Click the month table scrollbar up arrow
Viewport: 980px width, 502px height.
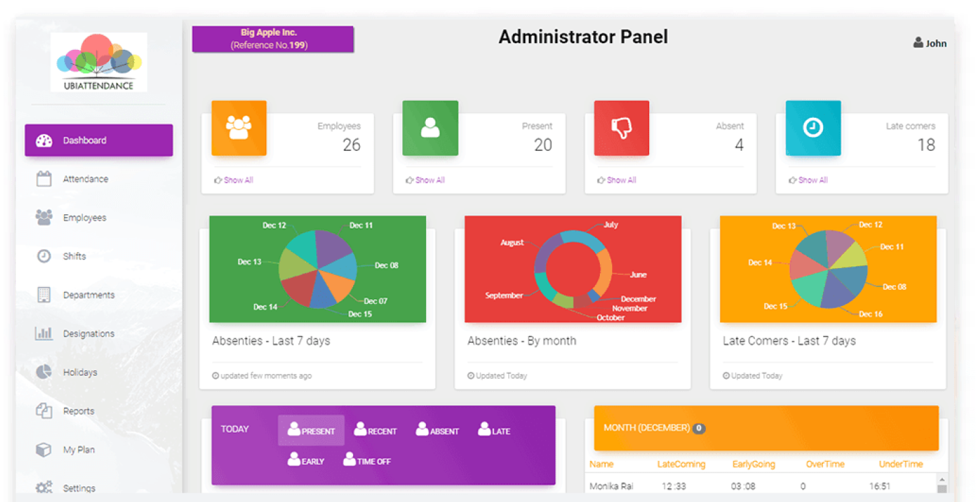pos(942,479)
